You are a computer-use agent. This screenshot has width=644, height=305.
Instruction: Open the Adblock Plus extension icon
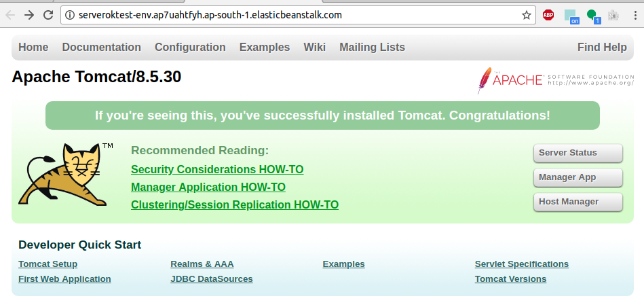548,15
